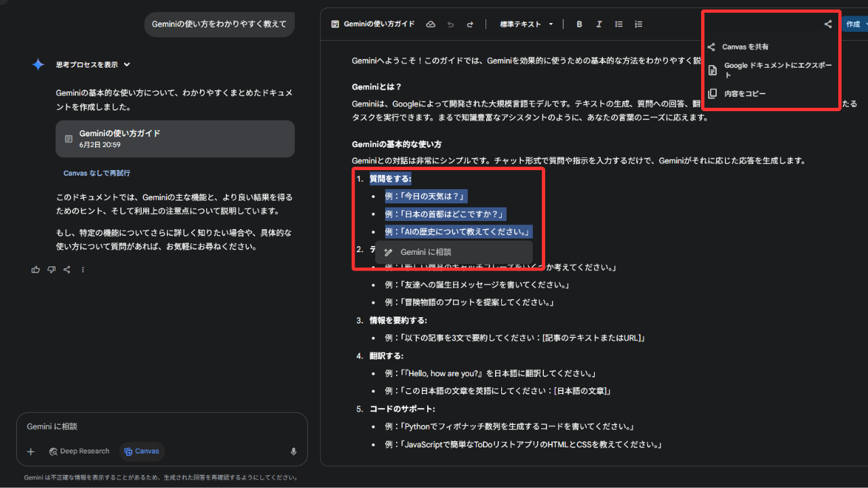Click the user message bubble Geminiの使い方をわかりやすく教えて
The height and width of the screenshot is (488, 868).
tap(219, 24)
